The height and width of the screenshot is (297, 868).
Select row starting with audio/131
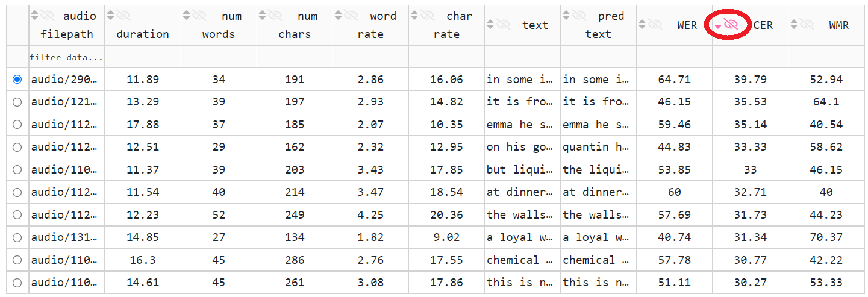[x=17, y=237]
